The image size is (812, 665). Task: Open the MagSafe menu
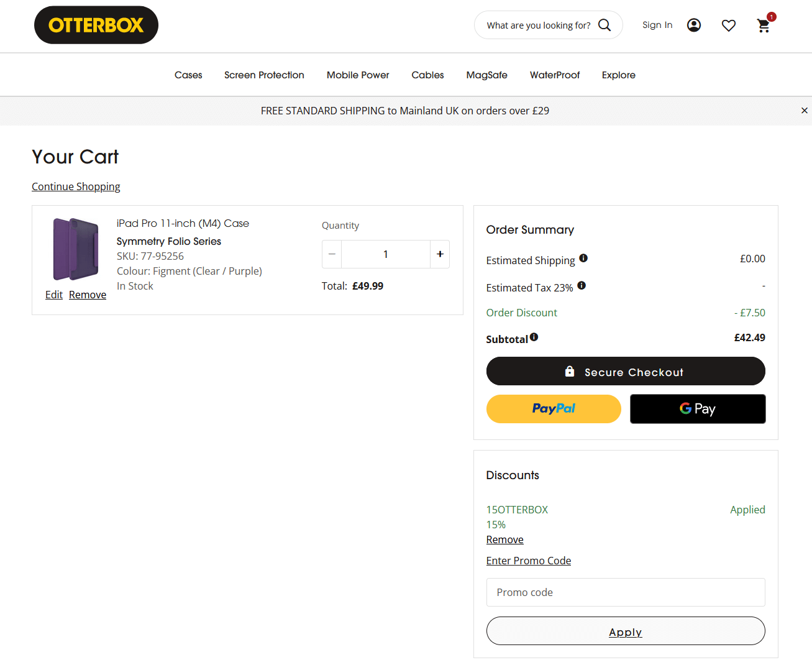click(487, 75)
